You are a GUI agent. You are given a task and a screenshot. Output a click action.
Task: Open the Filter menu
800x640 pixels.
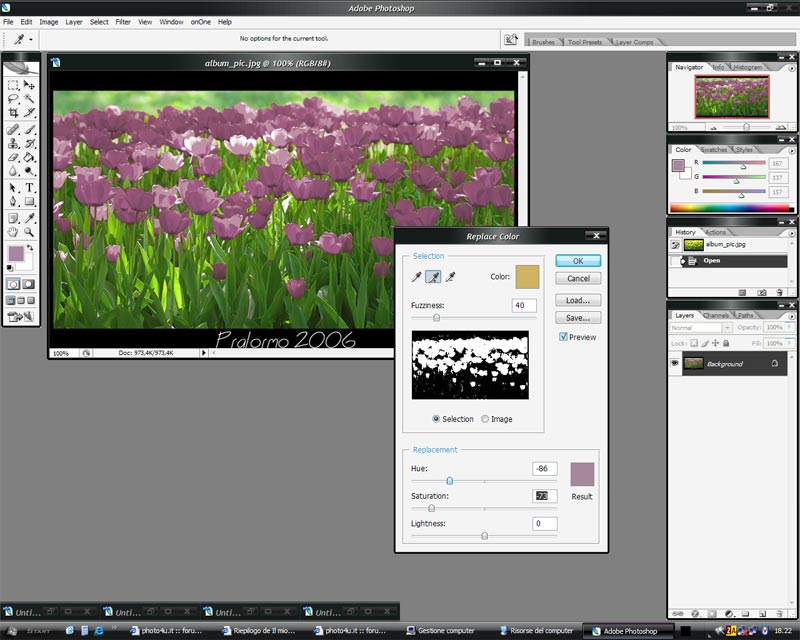(123, 21)
